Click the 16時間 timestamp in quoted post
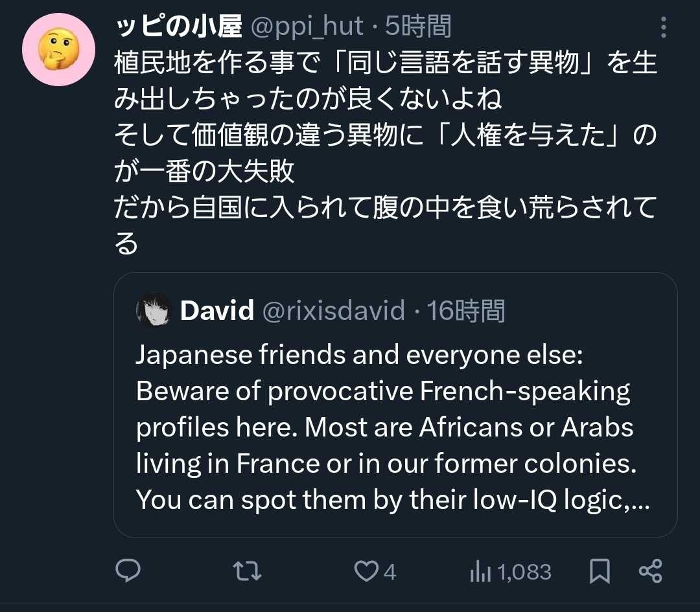Image resolution: width=700 pixels, height=612 pixels. point(466,311)
